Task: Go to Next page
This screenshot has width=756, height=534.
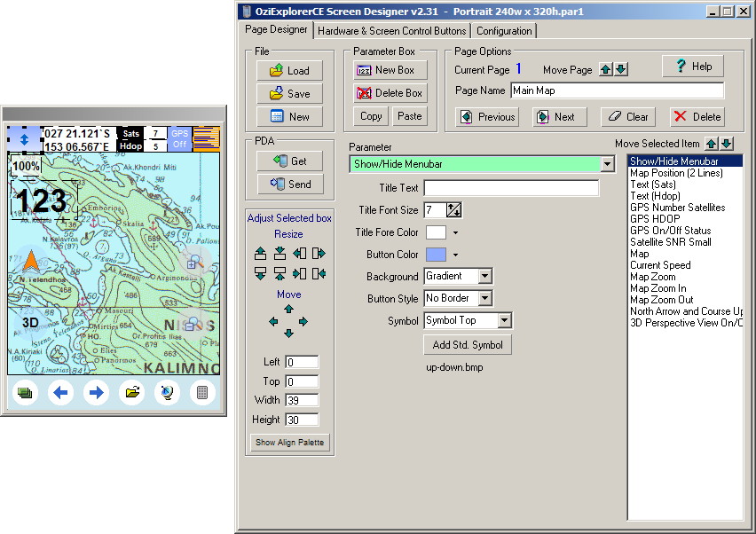Action: (x=559, y=117)
